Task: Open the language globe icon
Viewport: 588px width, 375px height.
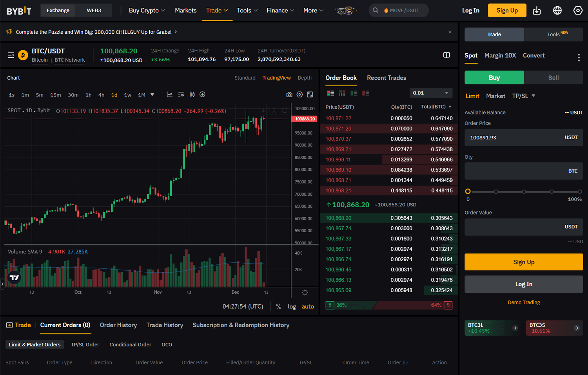Action: pyautogui.click(x=557, y=11)
